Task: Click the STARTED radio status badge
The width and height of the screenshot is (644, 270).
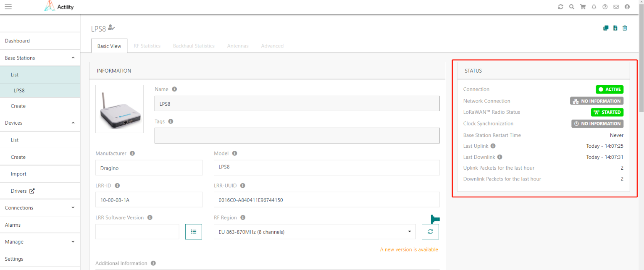Action: point(607,112)
